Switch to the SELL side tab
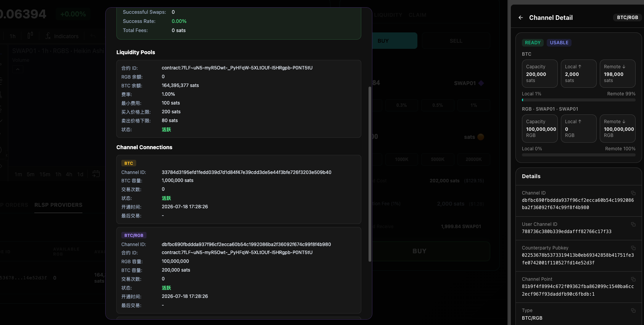 pyautogui.click(x=456, y=41)
